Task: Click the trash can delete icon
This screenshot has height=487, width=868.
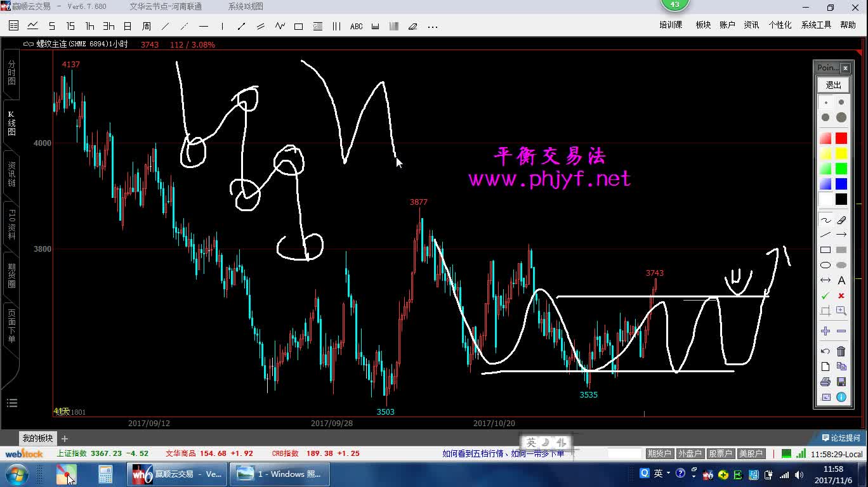Action: 841,351
